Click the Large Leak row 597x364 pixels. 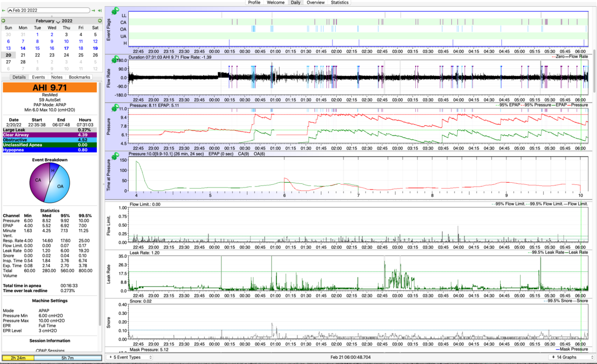pyautogui.click(x=50, y=130)
